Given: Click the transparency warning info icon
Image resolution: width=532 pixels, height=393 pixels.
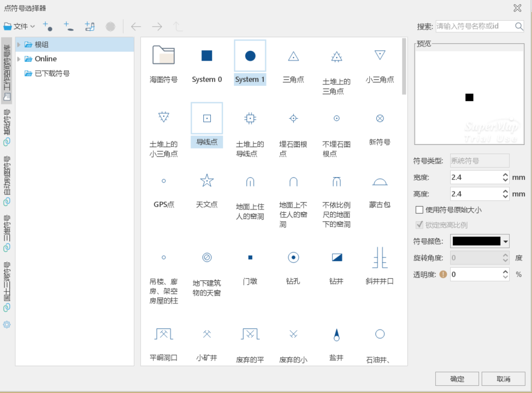Looking at the screenshot, I should pyautogui.click(x=444, y=274).
